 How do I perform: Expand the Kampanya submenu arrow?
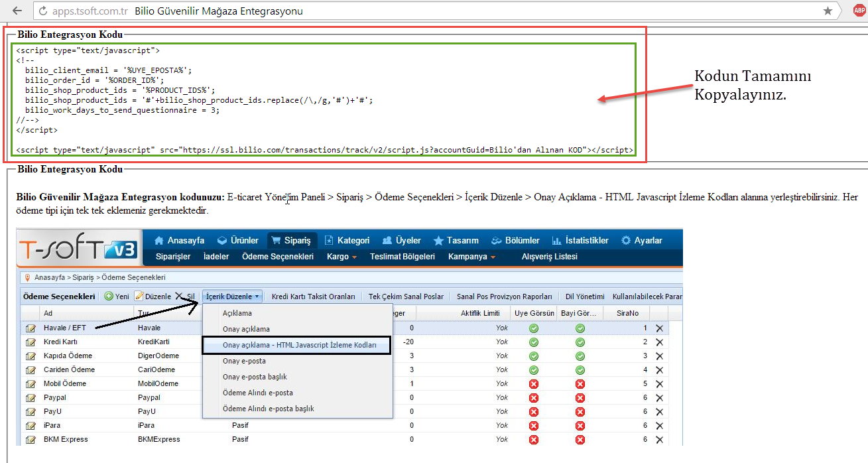pyautogui.click(x=492, y=257)
